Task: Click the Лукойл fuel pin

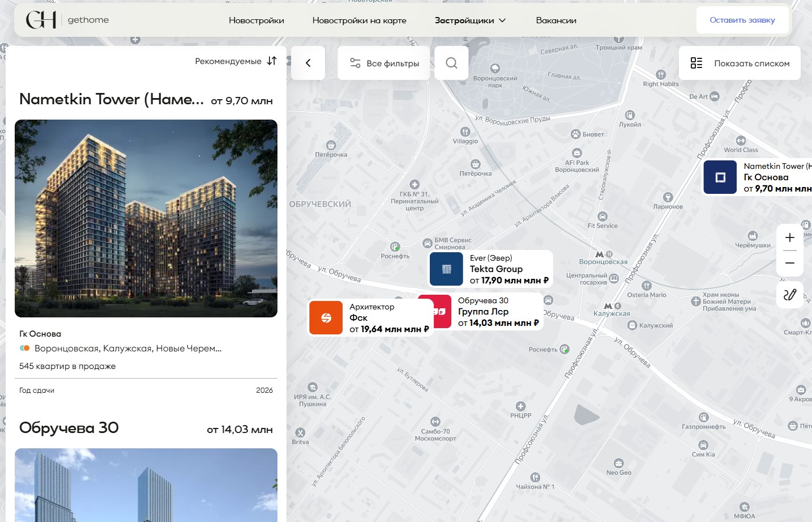Action: [x=630, y=115]
